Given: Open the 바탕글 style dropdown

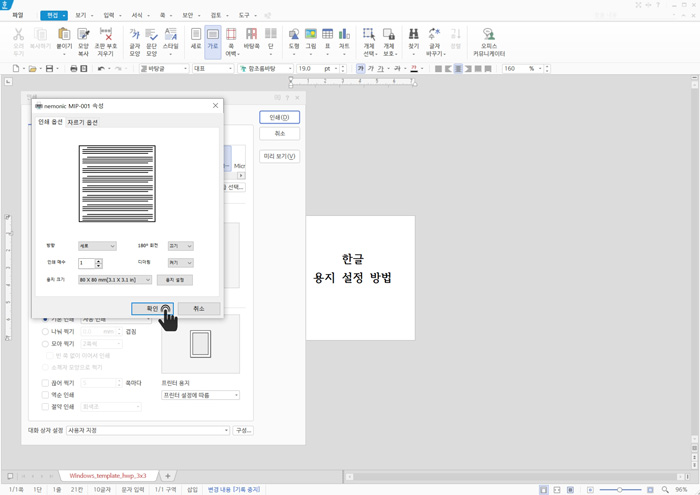Looking at the screenshot, I should click(x=164, y=69).
